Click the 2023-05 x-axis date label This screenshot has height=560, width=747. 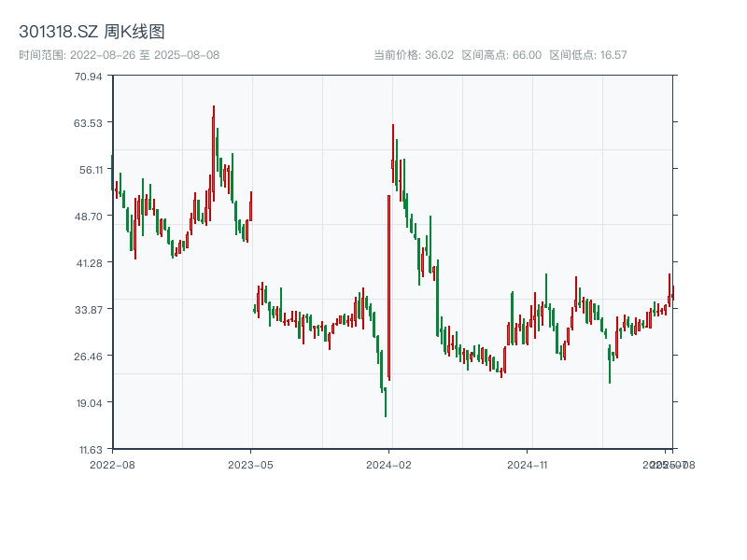(x=250, y=463)
